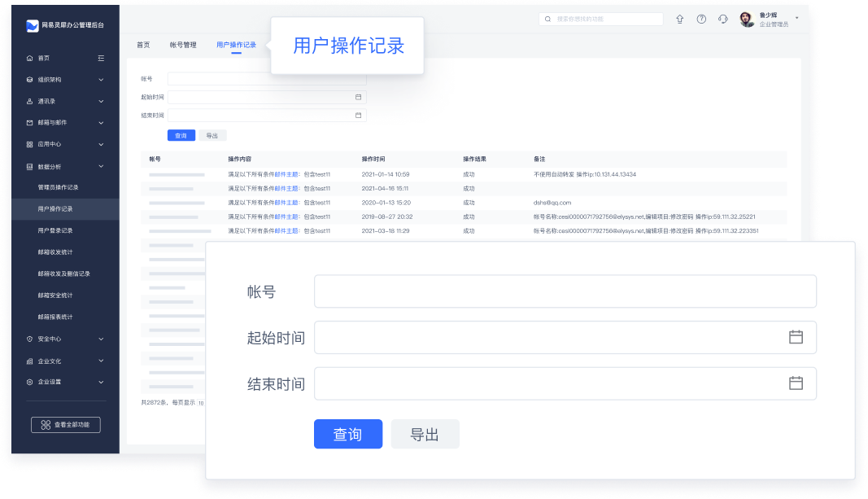
Task: Click the upload arrow icon in header
Action: [x=680, y=20]
